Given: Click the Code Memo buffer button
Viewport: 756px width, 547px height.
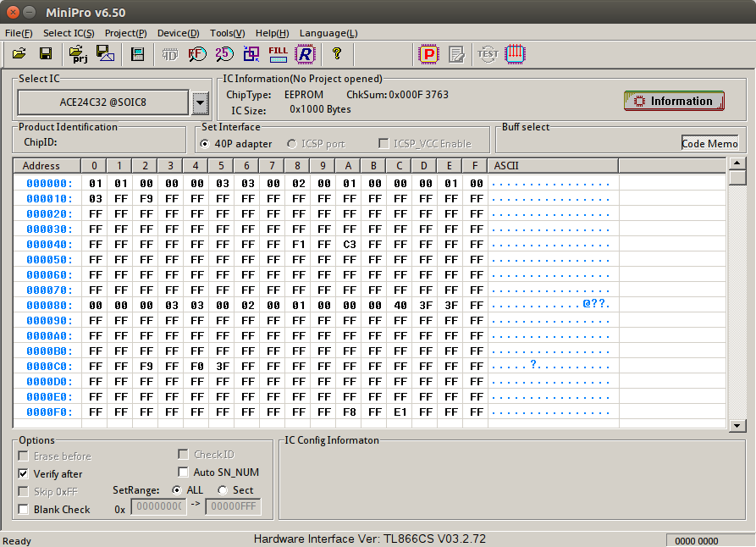Looking at the screenshot, I should click(x=709, y=143).
